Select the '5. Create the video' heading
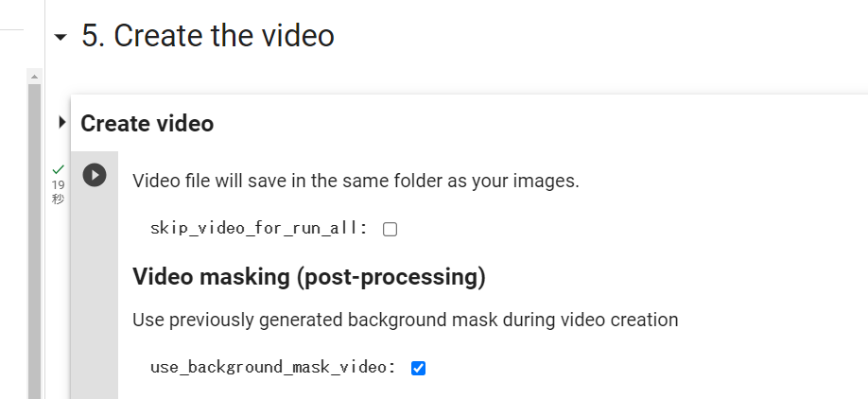The image size is (868, 399). pos(208,35)
